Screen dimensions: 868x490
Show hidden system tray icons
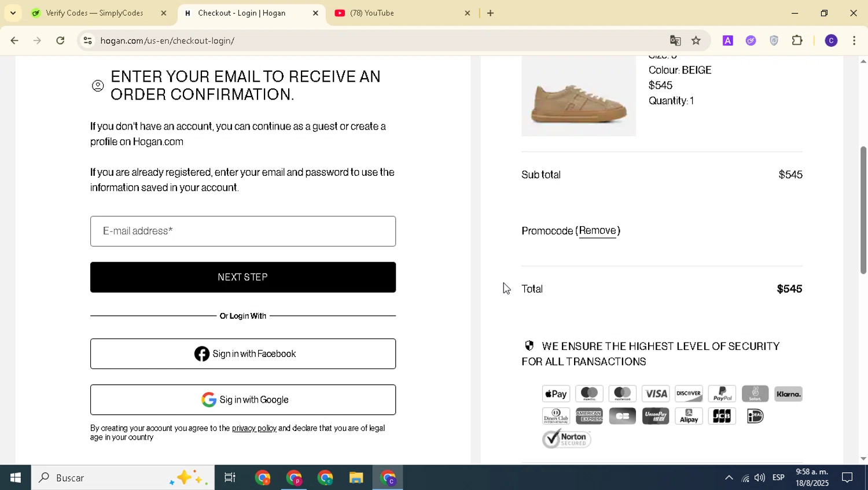(729, 478)
